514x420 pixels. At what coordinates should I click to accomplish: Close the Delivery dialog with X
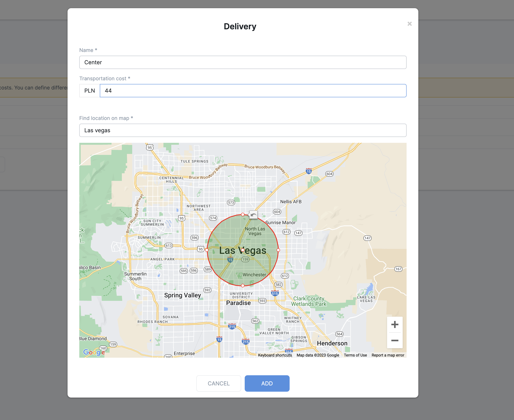[409, 24]
